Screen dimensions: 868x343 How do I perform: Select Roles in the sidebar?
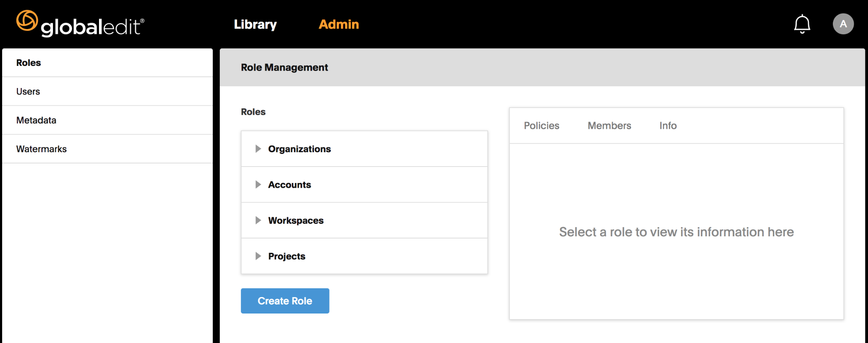pyautogui.click(x=107, y=63)
